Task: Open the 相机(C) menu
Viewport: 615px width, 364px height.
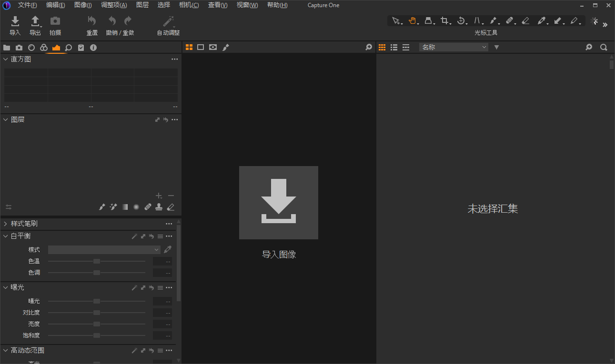Action: pyautogui.click(x=189, y=5)
